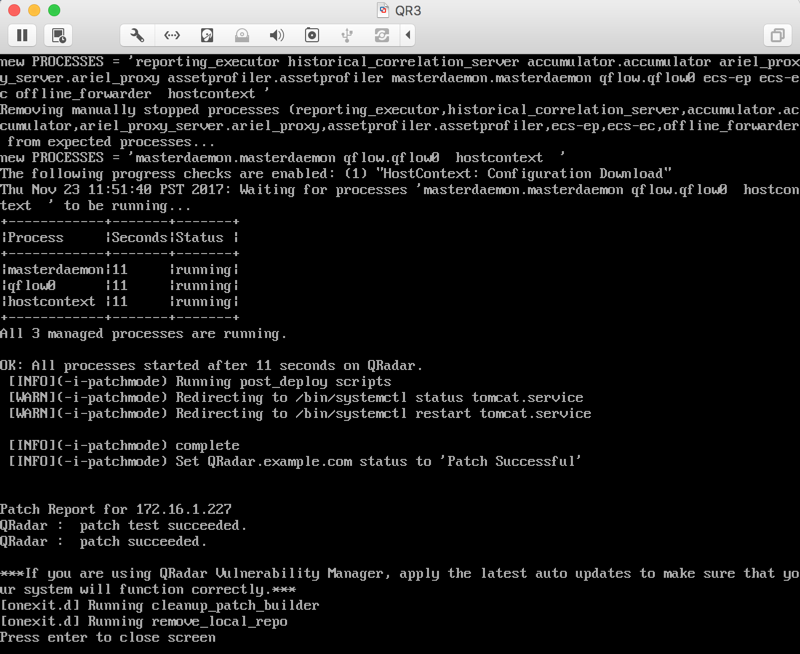The width and height of the screenshot is (800, 654).
Task: Click the 'qflow0' table row
Action: tap(119, 286)
